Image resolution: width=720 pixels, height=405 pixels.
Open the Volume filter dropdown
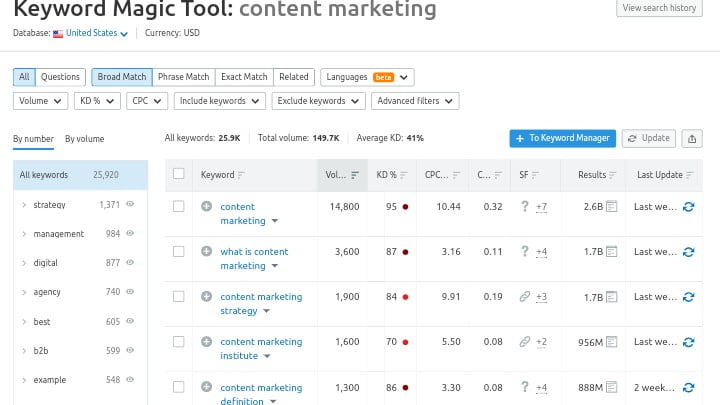(41, 101)
